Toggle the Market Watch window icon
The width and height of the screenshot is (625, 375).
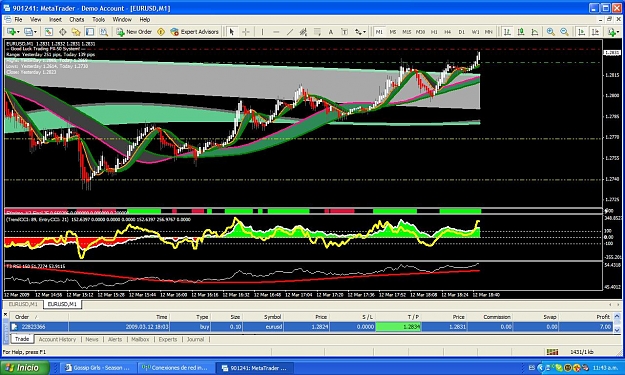tap(49, 32)
